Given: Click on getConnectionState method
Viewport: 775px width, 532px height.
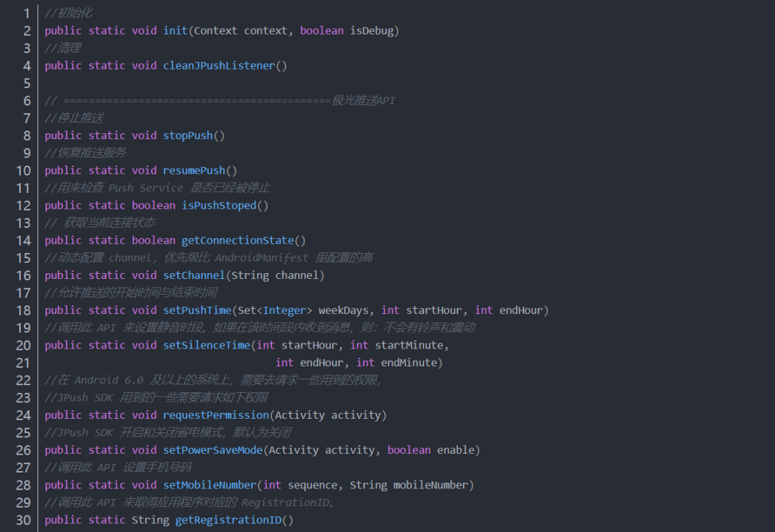Looking at the screenshot, I should 238,240.
